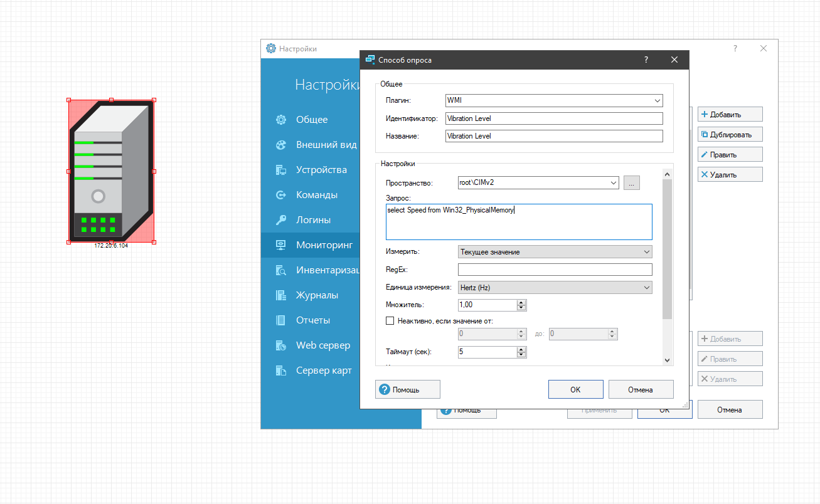Image resolution: width=820 pixels, height=504 pixels.
Task: Click the Map server icon in sidebar
Action: [x=281, y=370]
